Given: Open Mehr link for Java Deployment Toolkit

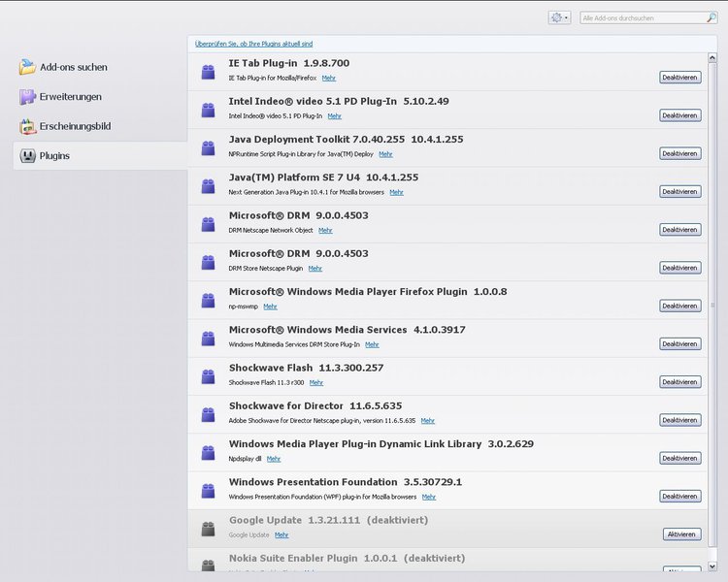Looking at the screenshot, I should [385, 154].
